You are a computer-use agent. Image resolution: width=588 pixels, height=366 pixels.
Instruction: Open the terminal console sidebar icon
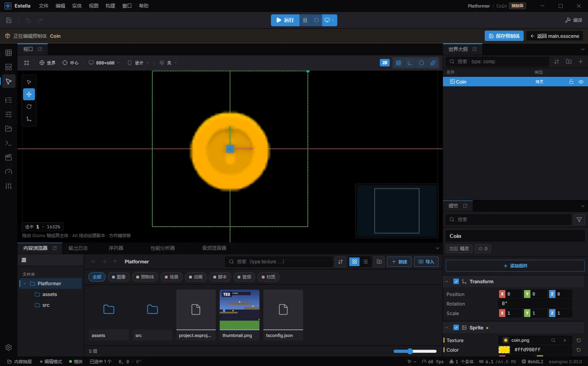(x=9, y=143)
